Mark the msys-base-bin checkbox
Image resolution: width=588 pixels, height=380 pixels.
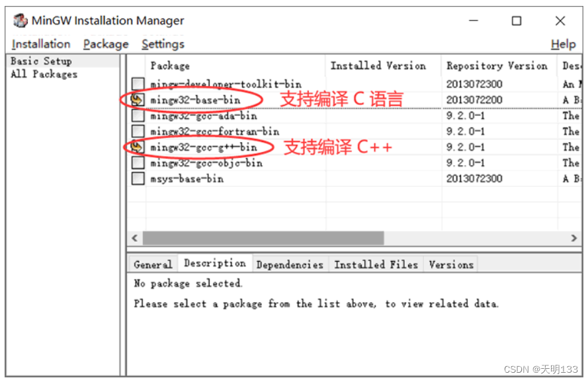pyautogui.click(x=138, y=178)
